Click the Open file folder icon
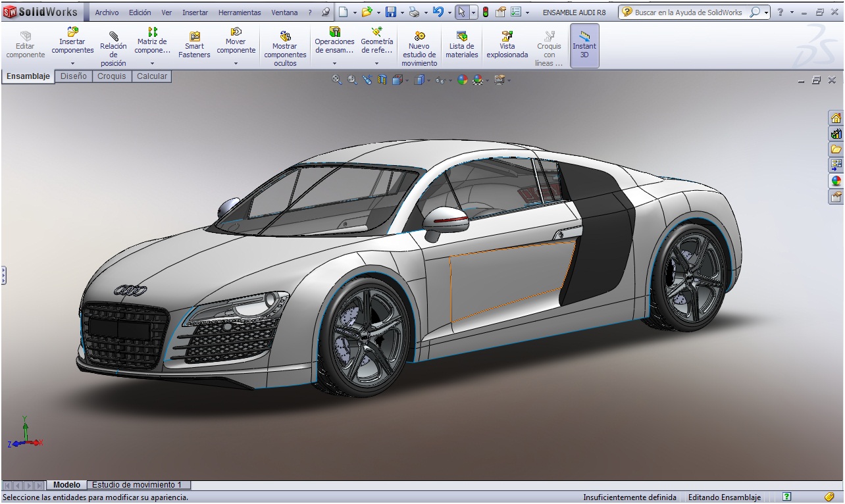The width and height of the screenshot is (845, 504). coord(367,12)
